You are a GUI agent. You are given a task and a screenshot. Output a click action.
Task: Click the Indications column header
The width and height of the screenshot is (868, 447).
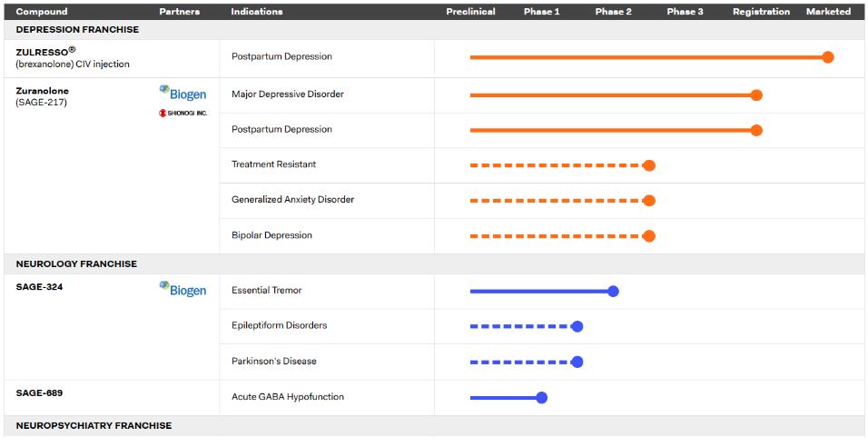257,12
